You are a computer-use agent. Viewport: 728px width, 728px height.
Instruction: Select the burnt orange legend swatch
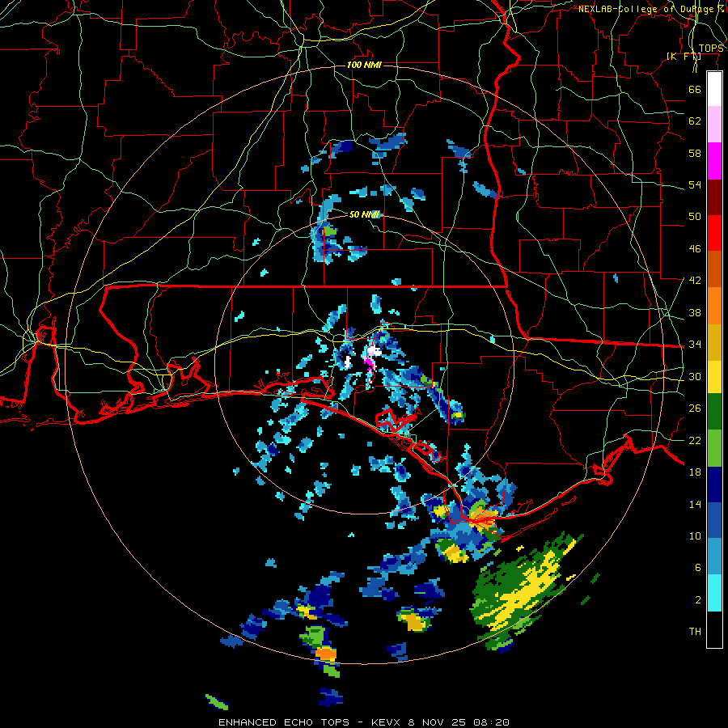[x=714, y=269]
